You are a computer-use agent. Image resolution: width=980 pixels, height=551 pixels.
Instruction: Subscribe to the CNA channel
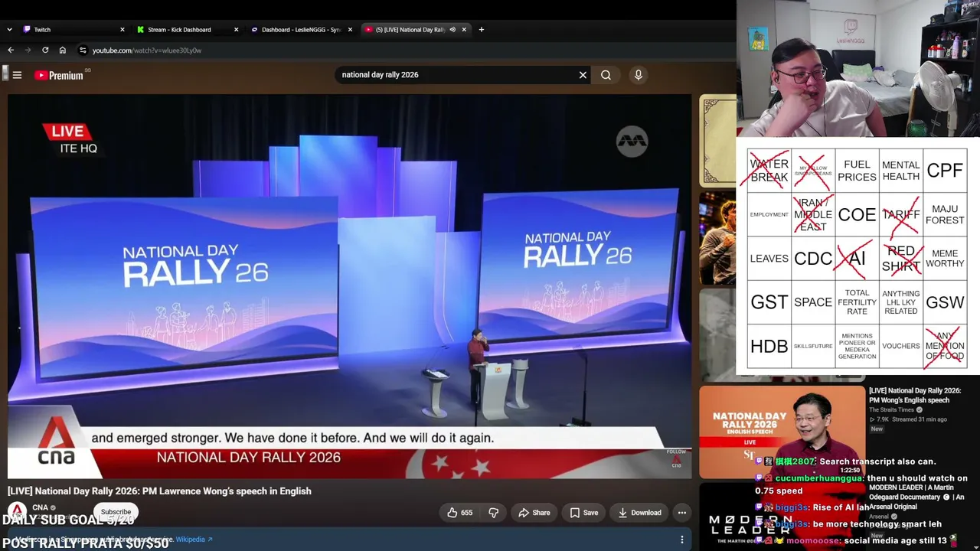(116, 512)
